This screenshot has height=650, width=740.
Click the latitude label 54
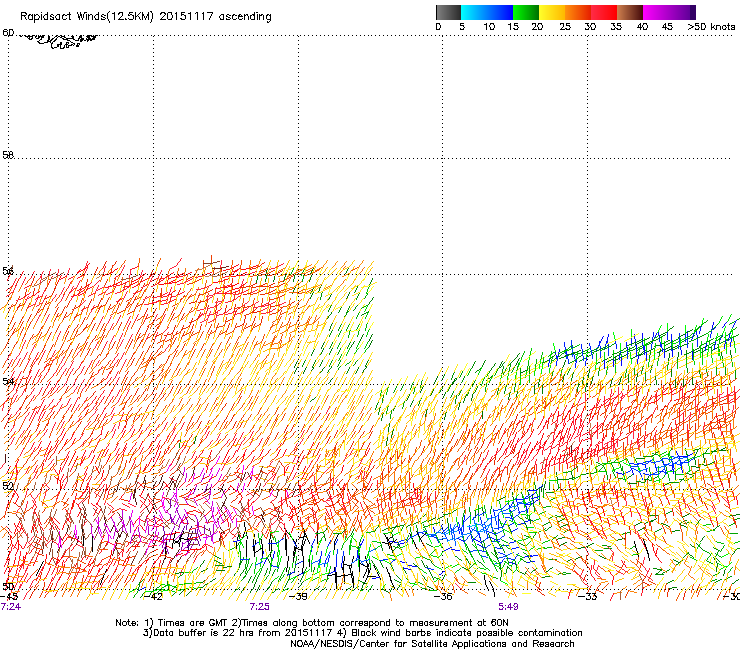8,381
